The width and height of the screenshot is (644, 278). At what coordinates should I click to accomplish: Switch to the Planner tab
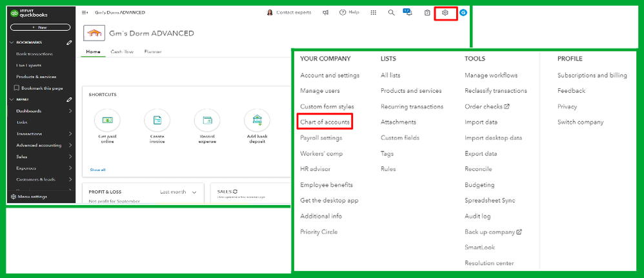(153, 52)
